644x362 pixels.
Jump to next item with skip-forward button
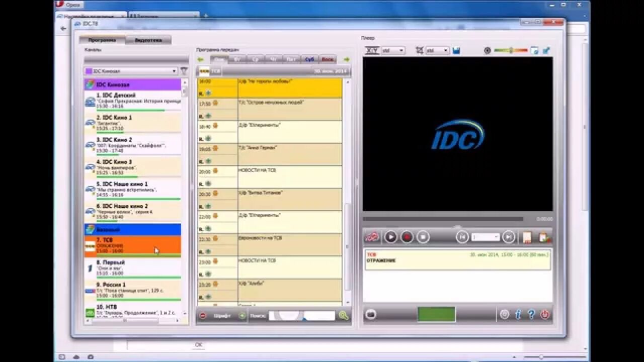click(x=509, y=237)
